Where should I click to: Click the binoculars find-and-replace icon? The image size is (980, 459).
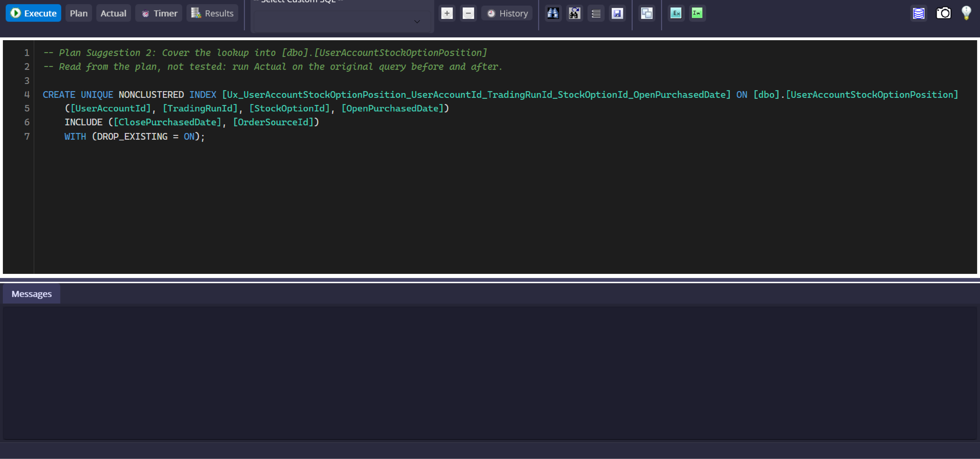[x=574, y=13]
